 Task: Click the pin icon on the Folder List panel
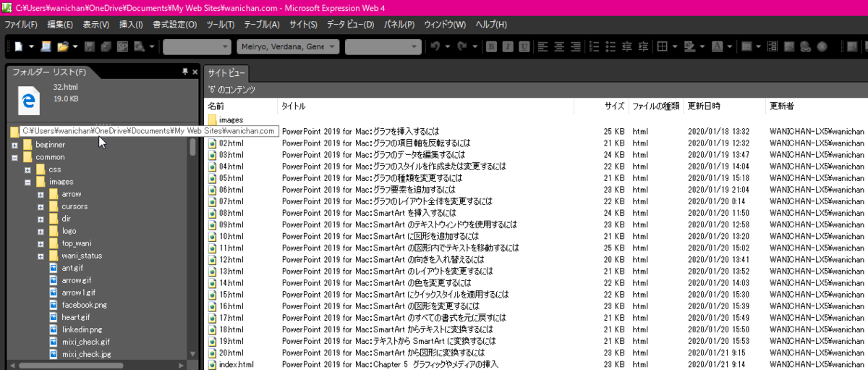tap(184, 72)
